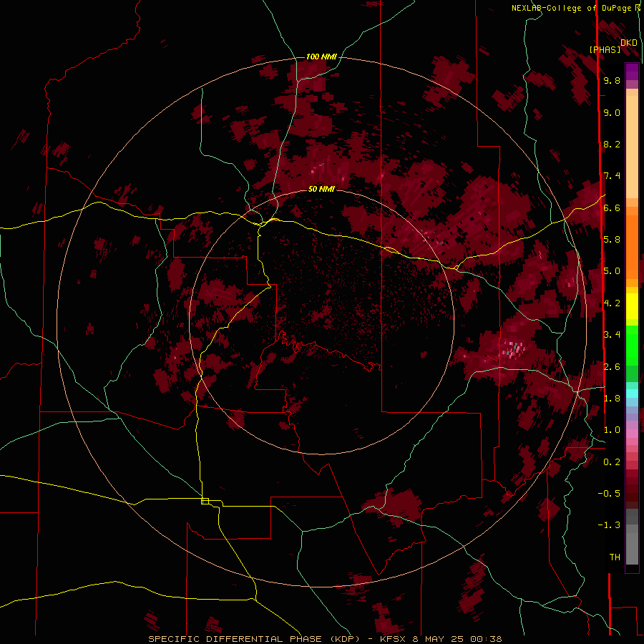
Task: Click the 9.0 value on the color scale
Action: (x=612, y=112)
